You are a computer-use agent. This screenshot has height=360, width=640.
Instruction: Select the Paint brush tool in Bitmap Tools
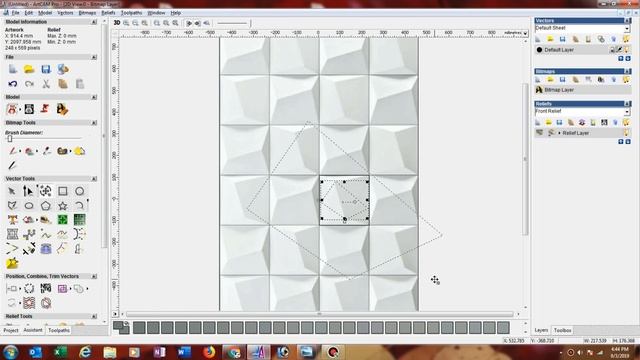pos(12,151)
